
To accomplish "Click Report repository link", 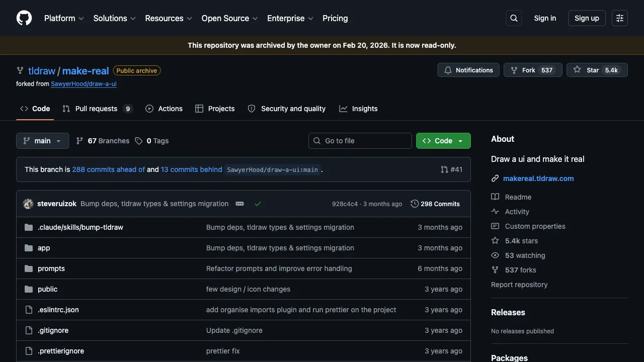I will click(519, 285).
